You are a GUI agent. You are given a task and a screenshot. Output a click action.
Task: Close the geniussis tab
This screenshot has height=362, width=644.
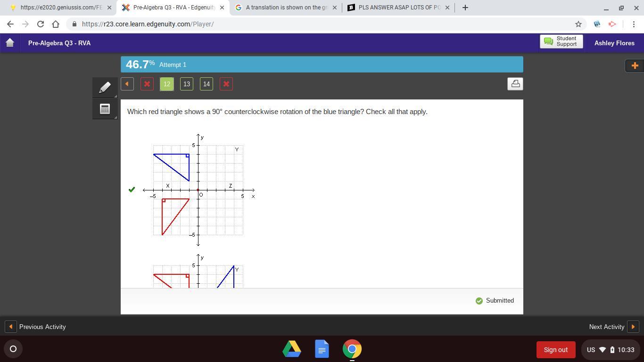pyautogui.click(x=109, y=8)
